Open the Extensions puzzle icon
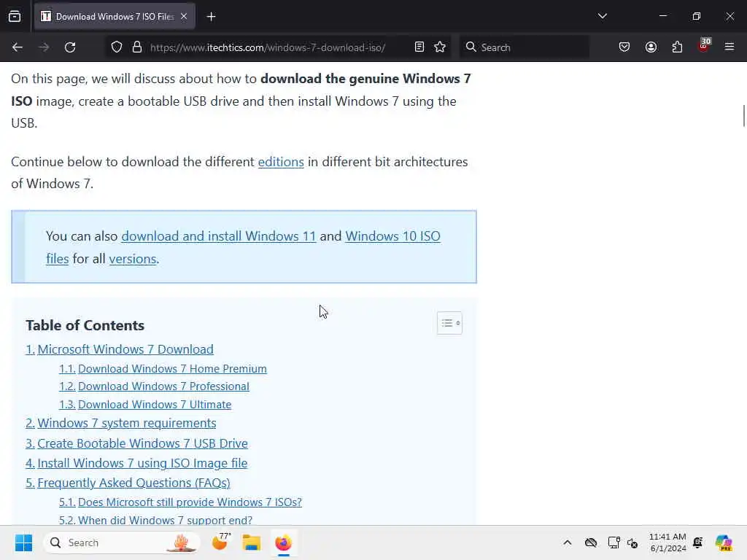747x560 pixels. coord(677,47)
